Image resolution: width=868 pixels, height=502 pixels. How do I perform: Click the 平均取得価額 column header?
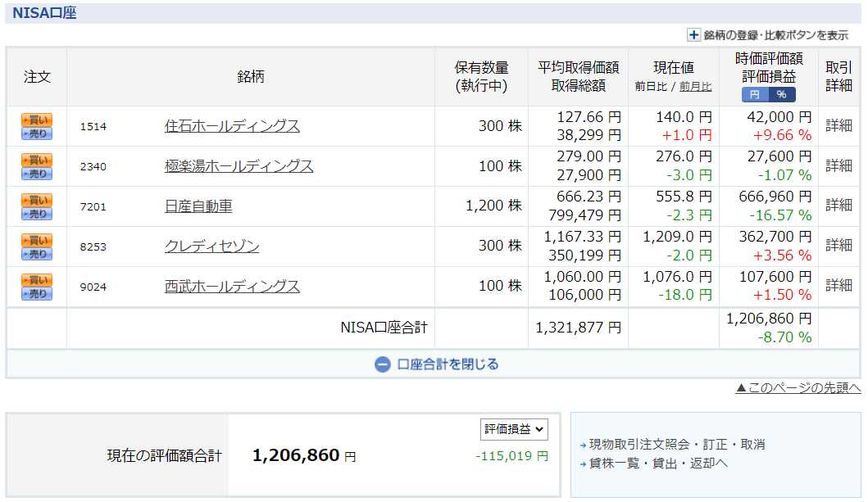(x=579, y=67)
